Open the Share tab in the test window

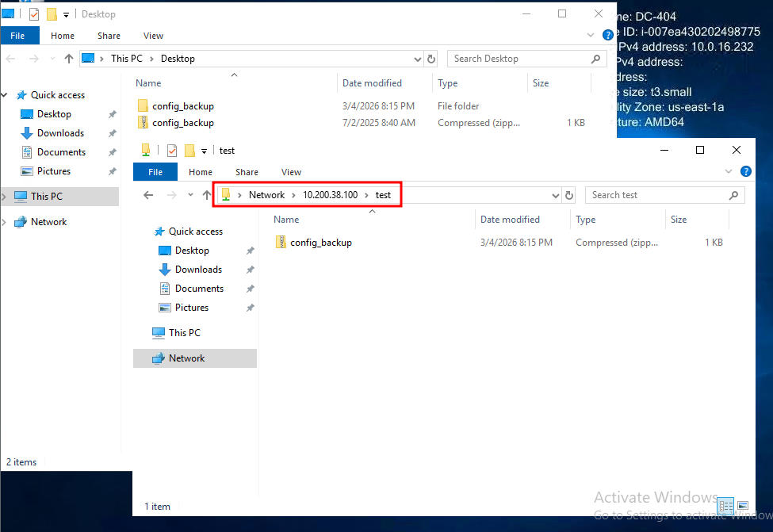point(247,172)
